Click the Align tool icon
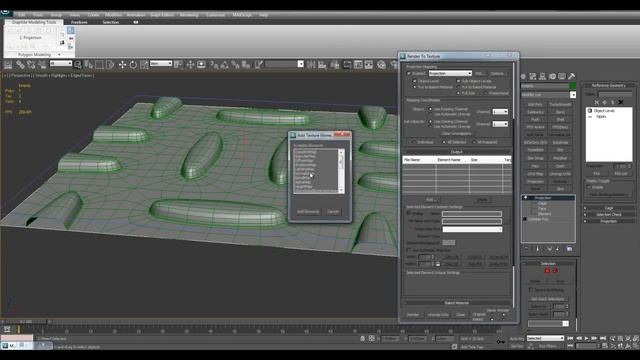This screenshot has width=640, height=360. [322, 64]
